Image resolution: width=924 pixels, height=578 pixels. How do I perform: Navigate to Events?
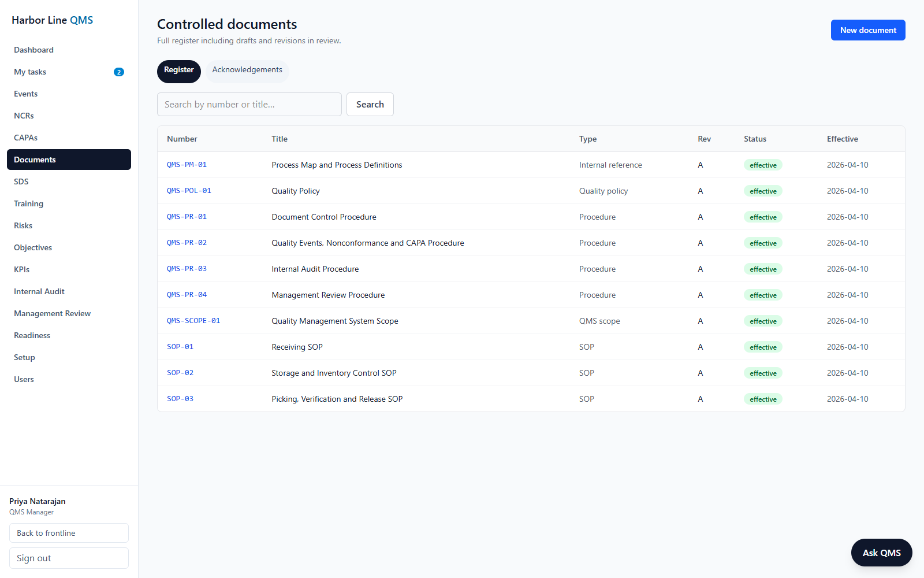click(69, 94)
